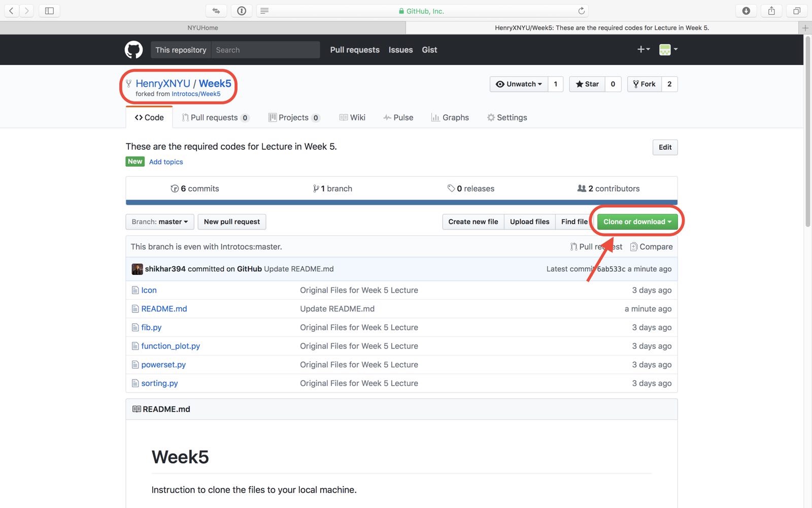Open the sorting.py file
Screen dimensions: 812x508
(159, 384)
